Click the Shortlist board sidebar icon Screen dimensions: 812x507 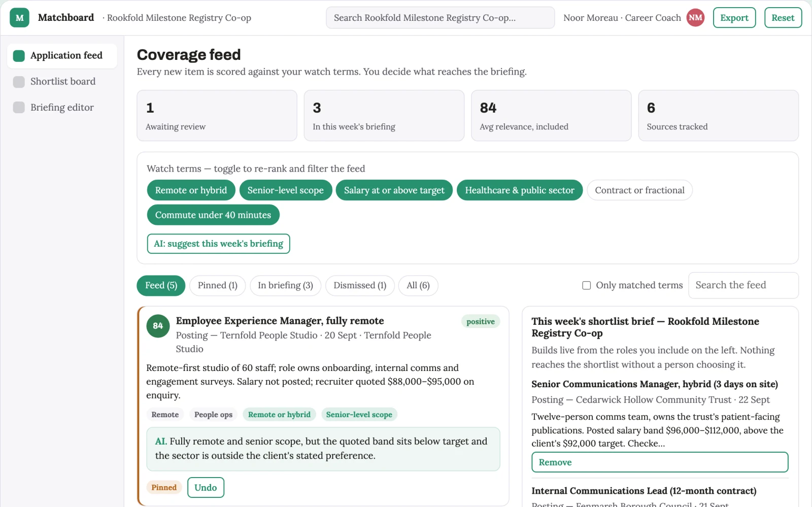pyautogui.click(x=19, y=82)
